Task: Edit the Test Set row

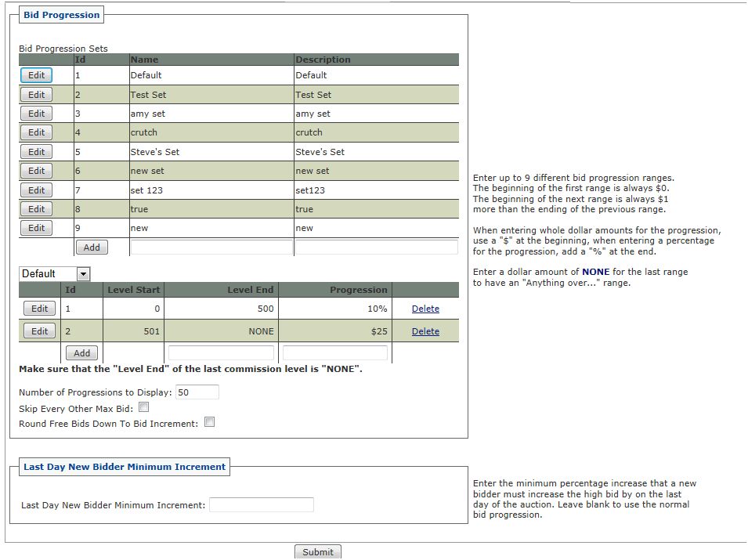Action: [x=36, y=95]
